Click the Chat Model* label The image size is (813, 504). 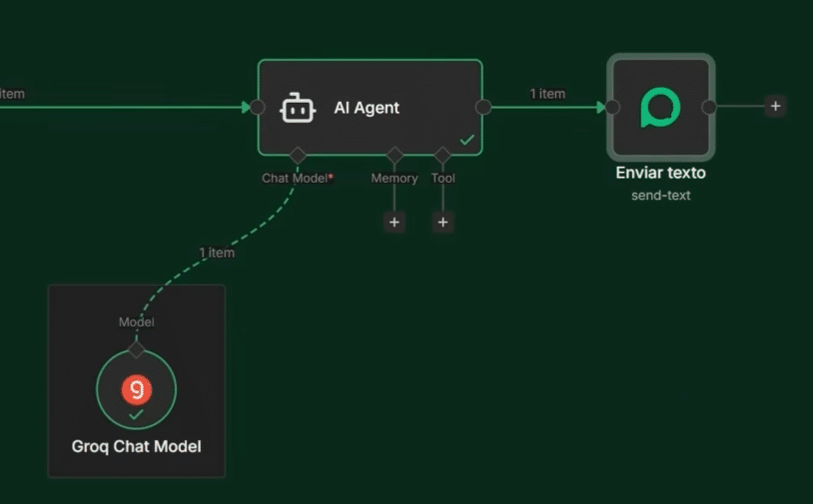[x=298, y=179]
